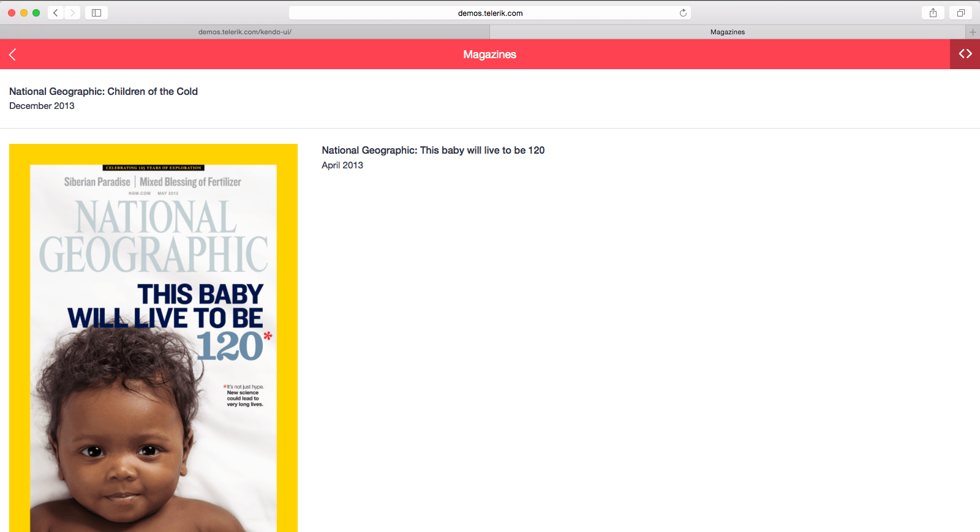Go back using the red header arrow

pyautogui.click(x=12, y=54)
